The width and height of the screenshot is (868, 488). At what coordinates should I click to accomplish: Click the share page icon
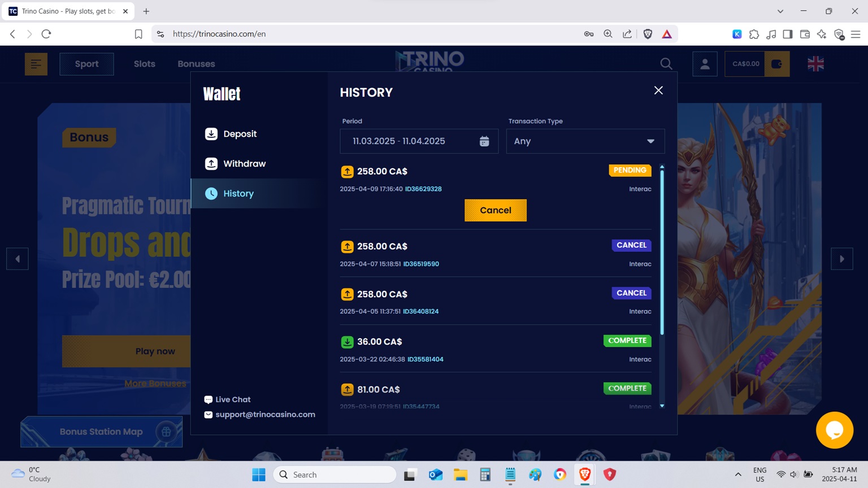(627, 34)
